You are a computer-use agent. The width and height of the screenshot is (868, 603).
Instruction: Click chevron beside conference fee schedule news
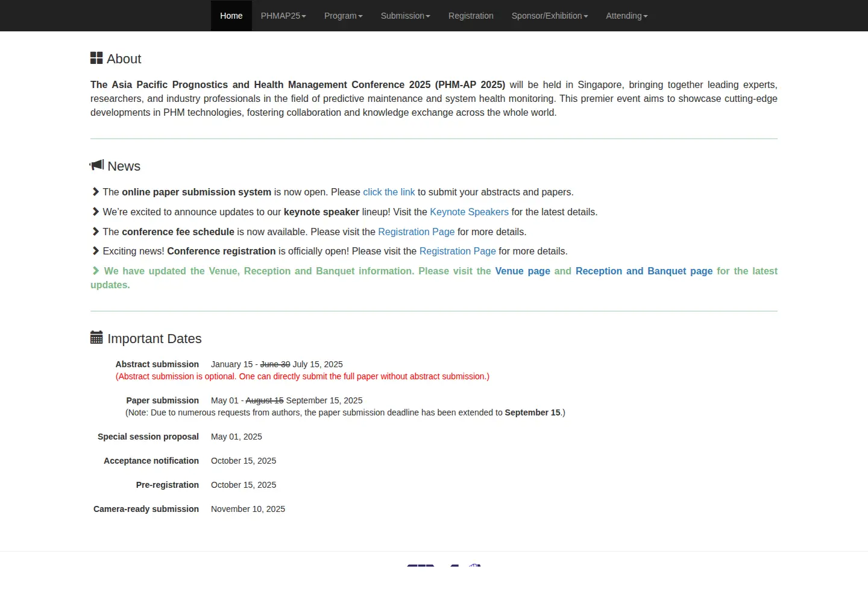pyautogui.click(x=95, y=232)
